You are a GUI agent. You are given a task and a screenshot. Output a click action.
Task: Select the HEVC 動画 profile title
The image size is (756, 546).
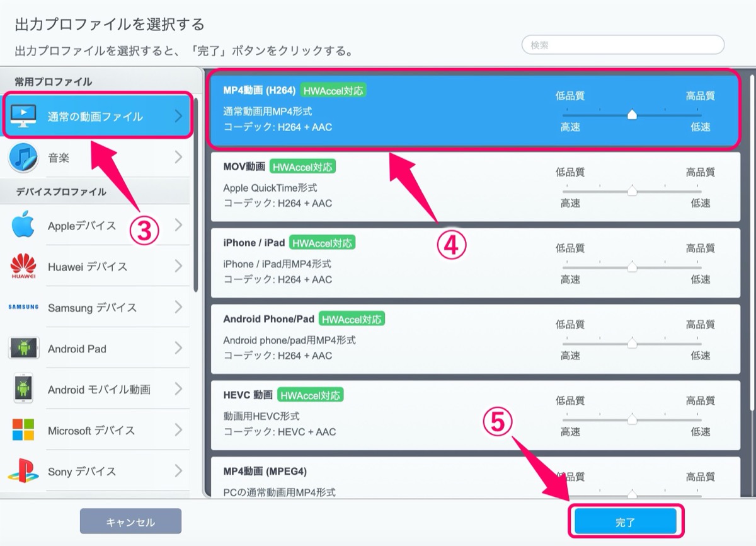(248, 395)
